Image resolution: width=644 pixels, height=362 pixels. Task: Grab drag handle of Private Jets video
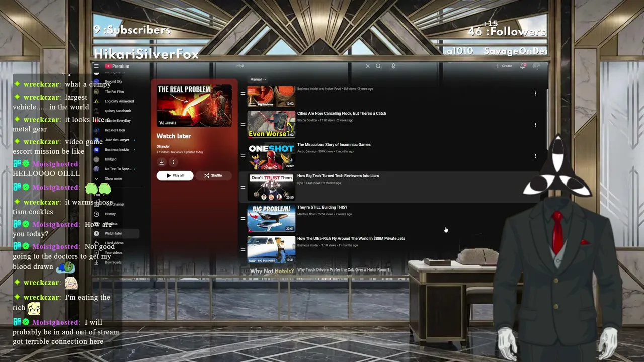pyautogui.click(x=243, y=249)
